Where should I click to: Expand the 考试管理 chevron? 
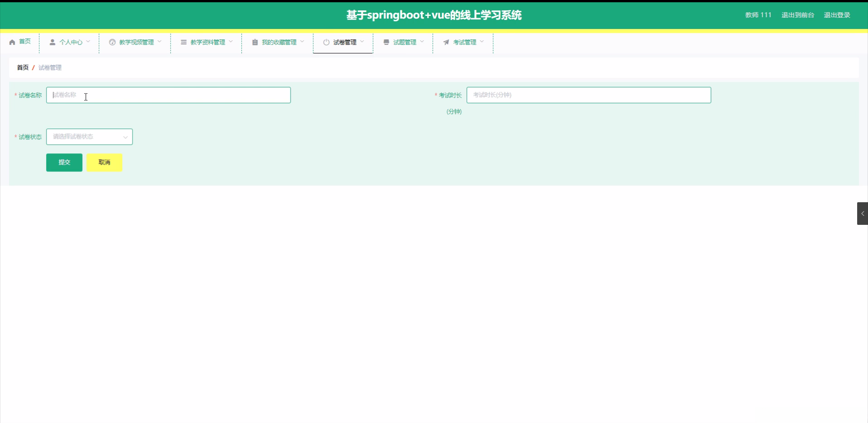[482, 42]
